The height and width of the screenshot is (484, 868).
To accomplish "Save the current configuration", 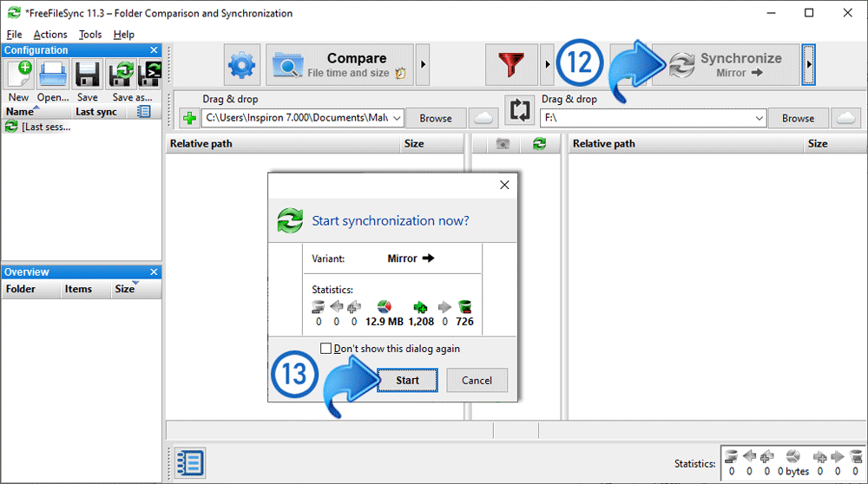I will pyautogui.click(x=88, y=75).
